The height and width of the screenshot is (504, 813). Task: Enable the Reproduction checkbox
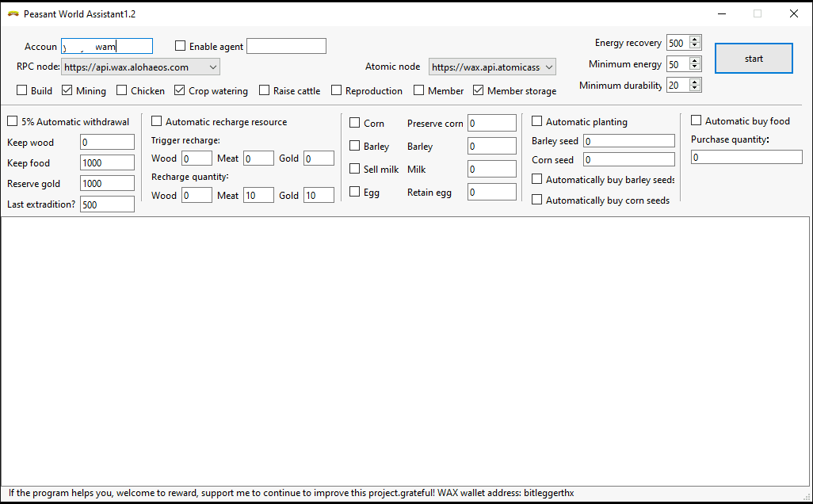337,90
